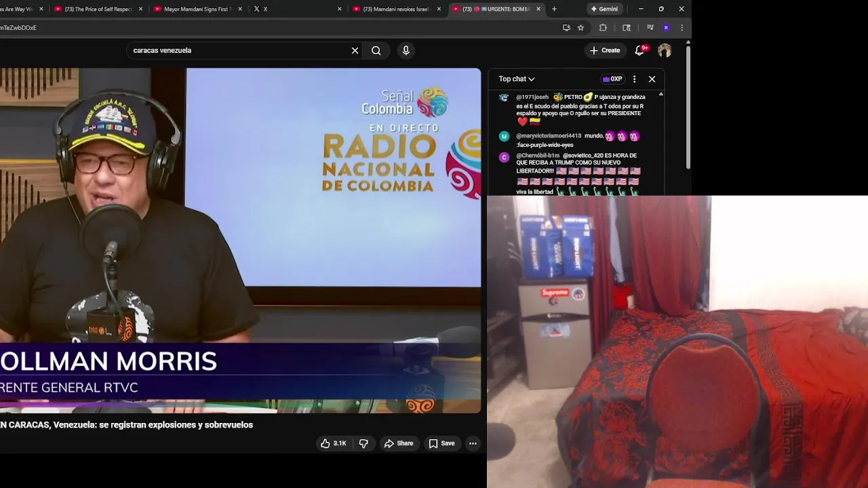The width and height of the screenshot is (868, 488).
Task: Open the Chrome three-dot menu
Action: click(x=682, y=28)
